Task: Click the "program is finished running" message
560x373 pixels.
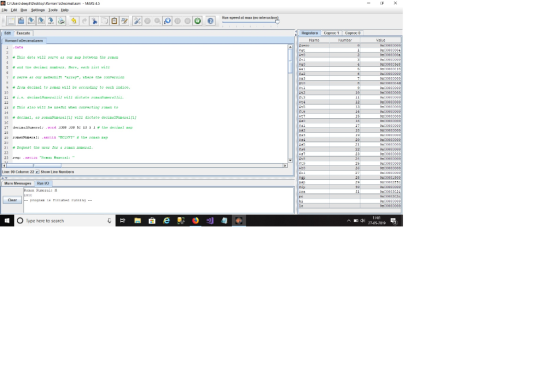Action: 58,200
